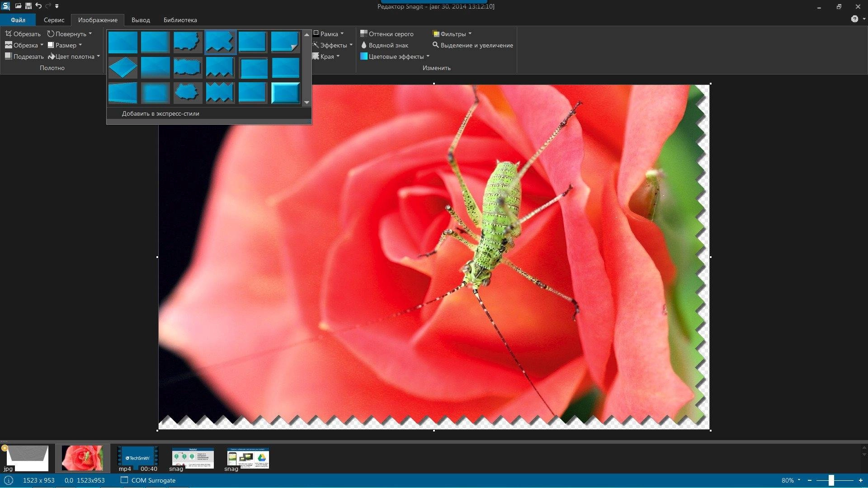Select the rose image thumbnail in tray
This screenshot has height=488, width=868.
(82, 458)
